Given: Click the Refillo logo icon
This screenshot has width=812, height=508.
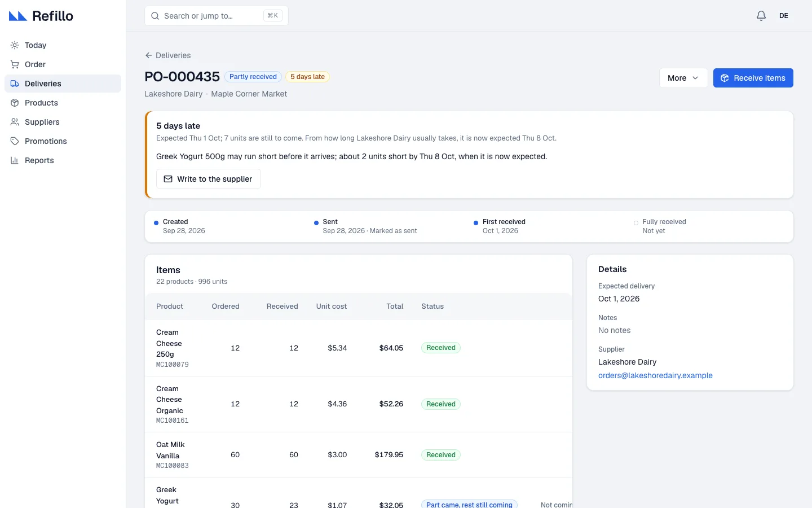Looking at the screenshot, I should (x=18, y=16).
